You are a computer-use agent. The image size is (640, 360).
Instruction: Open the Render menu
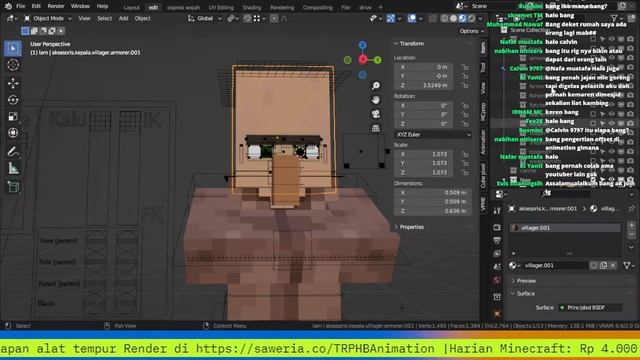tap(56, 6)
